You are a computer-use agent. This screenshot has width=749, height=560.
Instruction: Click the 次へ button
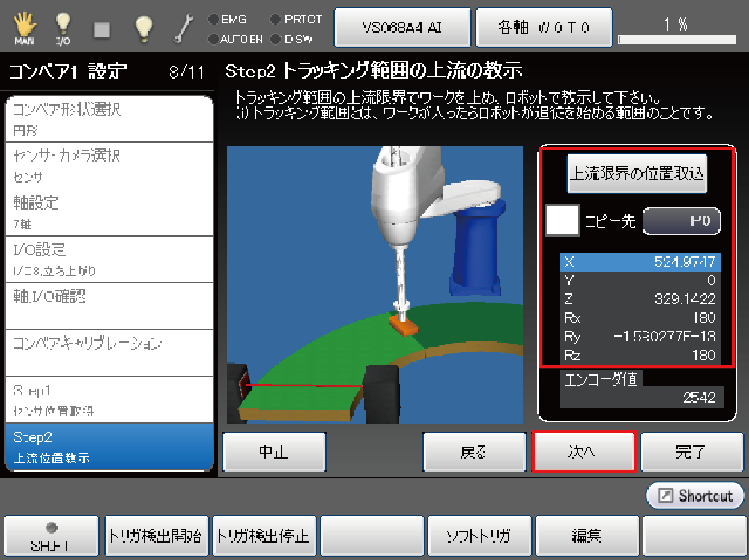[584, 452]
